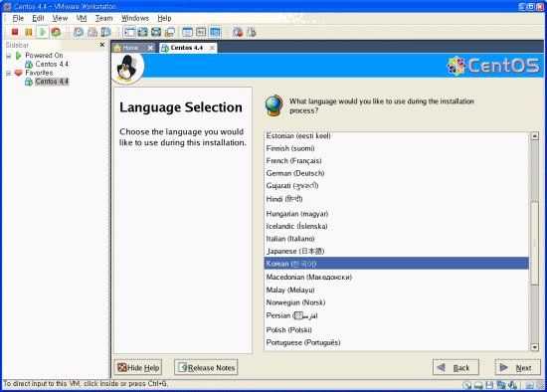Switch to the Centos 4.4 tab
547x392 pixels.
coord(186,48)
